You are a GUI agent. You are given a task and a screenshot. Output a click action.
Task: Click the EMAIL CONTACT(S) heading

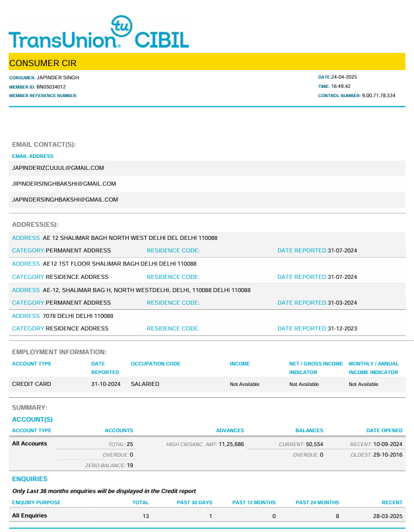tap(44, 145)
